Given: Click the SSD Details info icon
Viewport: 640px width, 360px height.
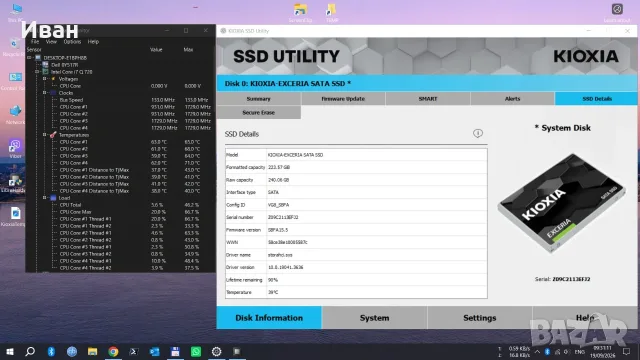Looking at the screenshot, I should click(478, 133).
